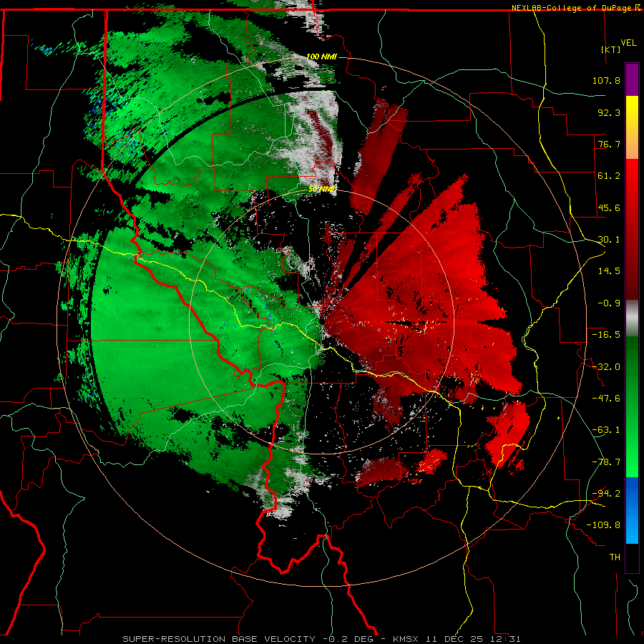The width and height of the screenshot is (644, 644).
Task: Click the 50 NMI range ring label
Action: click(321, 190)
